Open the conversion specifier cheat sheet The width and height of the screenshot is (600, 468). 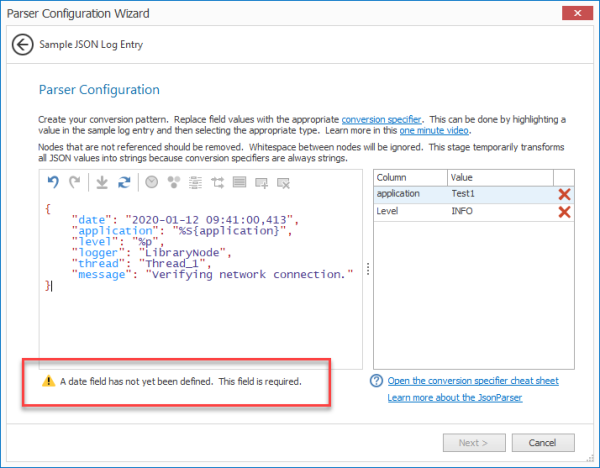click(x=473, y=381)
